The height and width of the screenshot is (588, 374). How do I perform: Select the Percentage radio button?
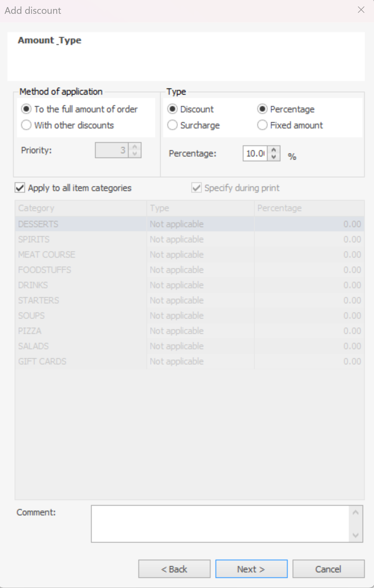coord(263,109)
